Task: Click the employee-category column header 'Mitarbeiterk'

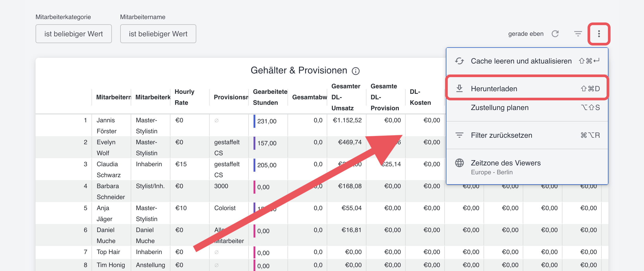Action: (150, 97)
